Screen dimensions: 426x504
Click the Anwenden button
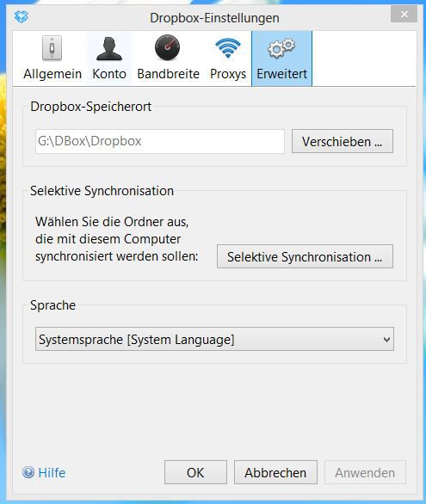pos(365,472)
